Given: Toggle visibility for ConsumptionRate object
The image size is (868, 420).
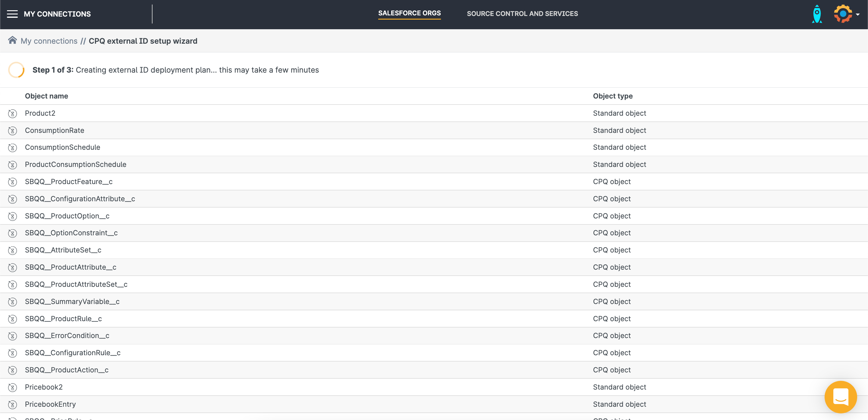Looking at the screenshot, I should tap(13, 130).
